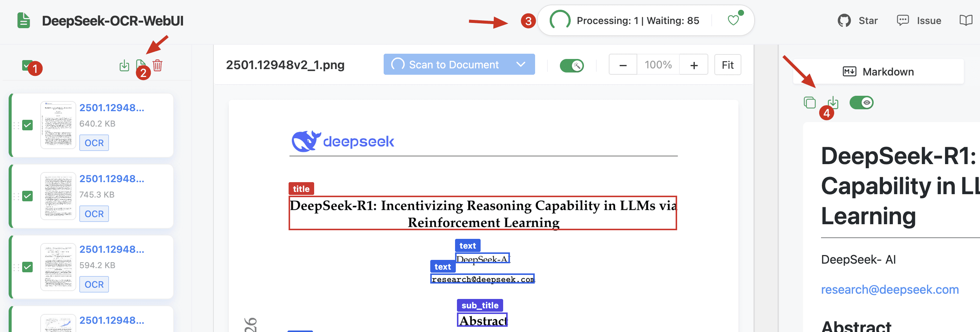The image size is (980, 332).
Task: Select the thumbnail of the 745.3 KB file
Action: pos(58,196)
